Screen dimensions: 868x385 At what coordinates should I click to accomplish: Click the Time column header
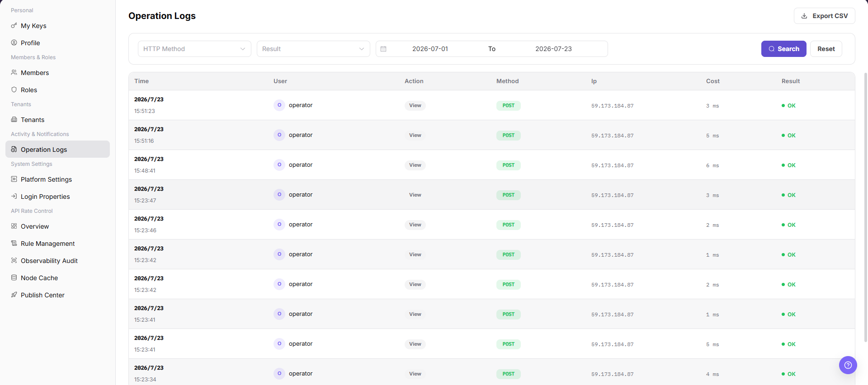click(x=142, y=81)
